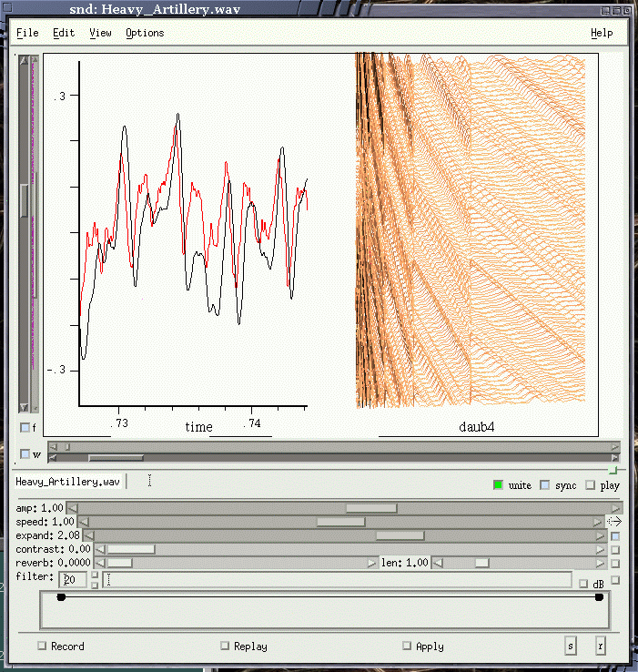638x672 pixels.
Task: Click the amp slider left arrow
Action: pyautogui.click(x=74, y=508)
